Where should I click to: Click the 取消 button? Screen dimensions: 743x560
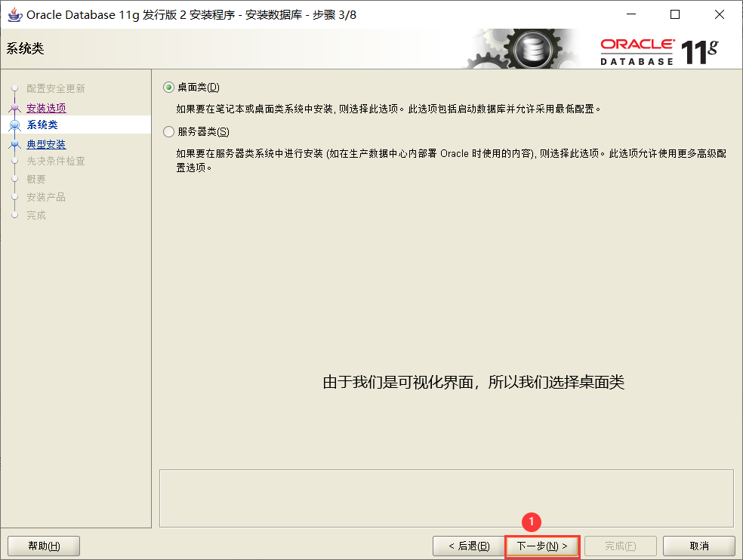(x=699, y=546)
